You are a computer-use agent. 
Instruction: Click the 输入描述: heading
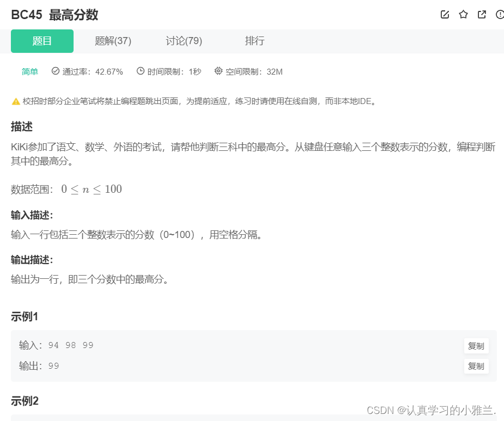[32, 215]
